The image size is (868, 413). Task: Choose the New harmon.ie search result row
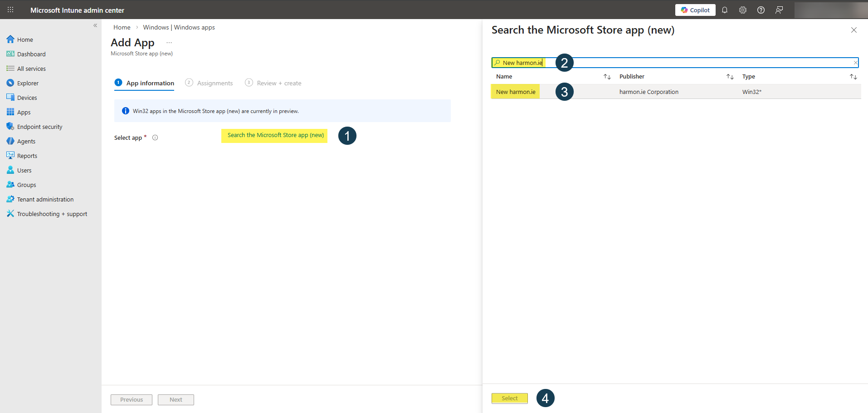pyautogui.click(x=515, y=91)
